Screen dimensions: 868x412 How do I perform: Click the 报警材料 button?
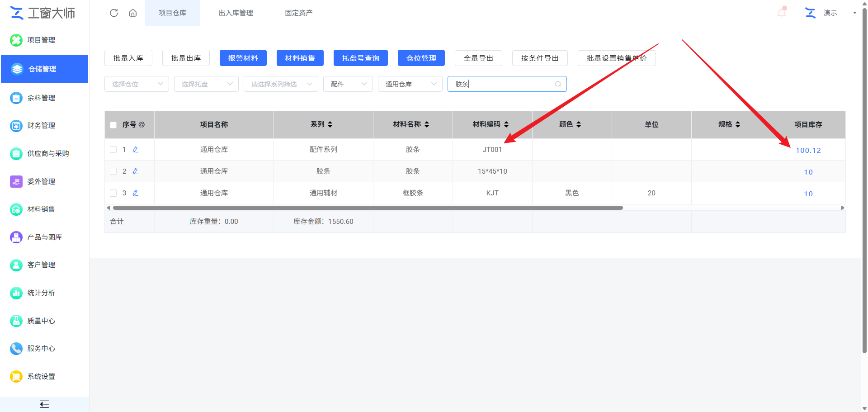tap(243, 58)
